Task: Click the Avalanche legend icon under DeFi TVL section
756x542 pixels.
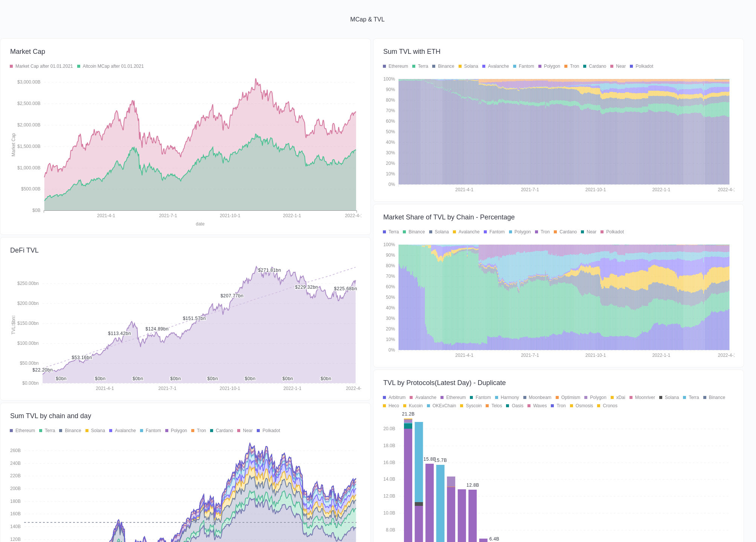Action: pyautogui.click(x=110, y=431)
